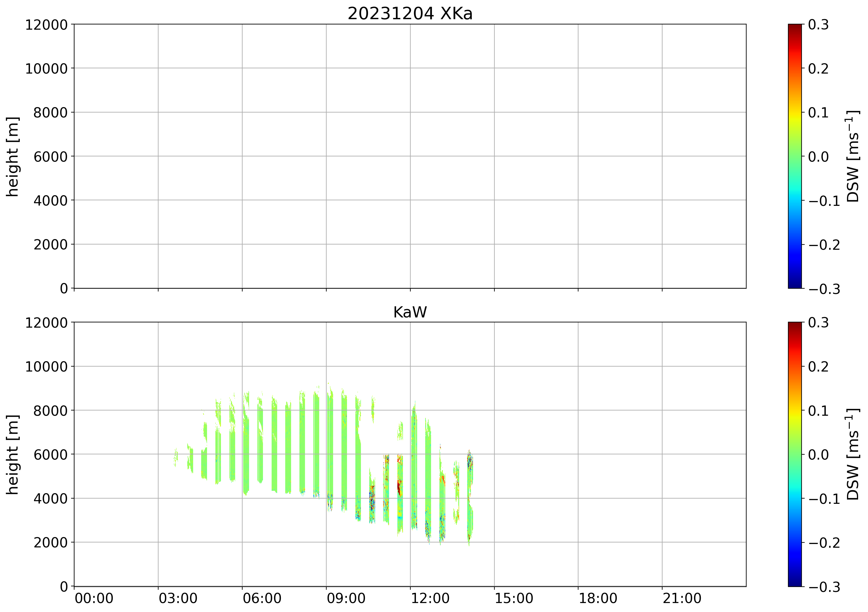868x612 pixels.
Task: Click the '20231204 XKa' plot title
Action: pos(410,14)
